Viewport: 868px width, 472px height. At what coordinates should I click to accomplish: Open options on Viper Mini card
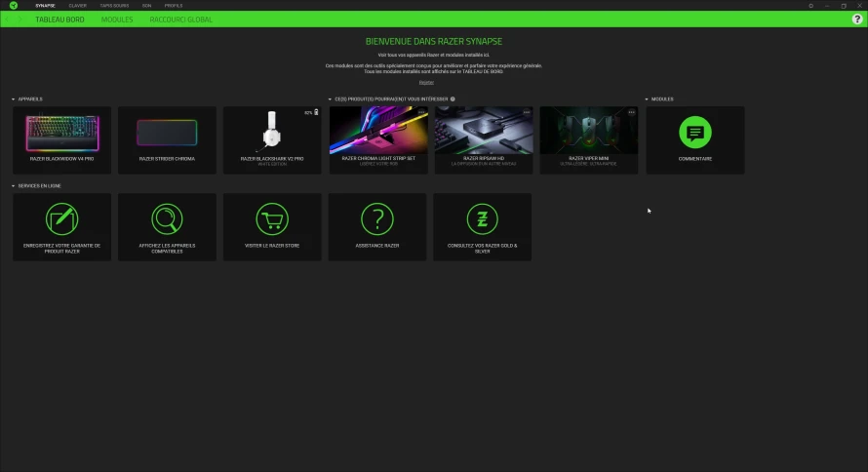point(632,112)
